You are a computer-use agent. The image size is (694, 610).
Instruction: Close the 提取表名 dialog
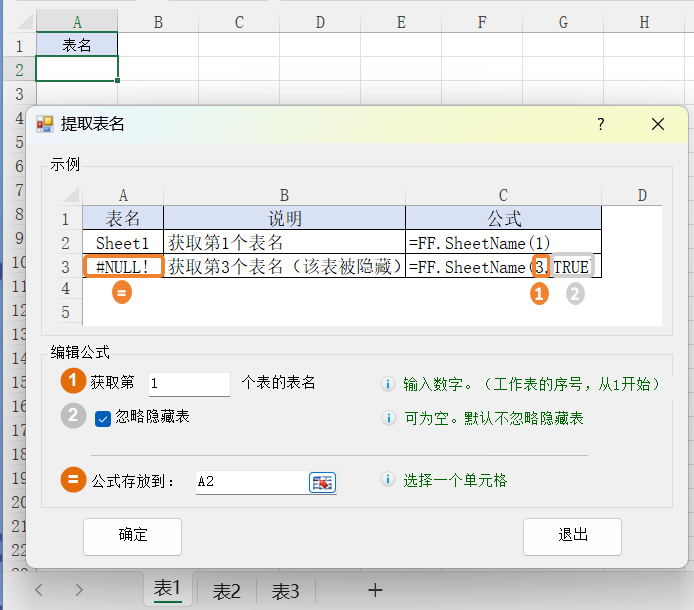[x=657, y=124]
